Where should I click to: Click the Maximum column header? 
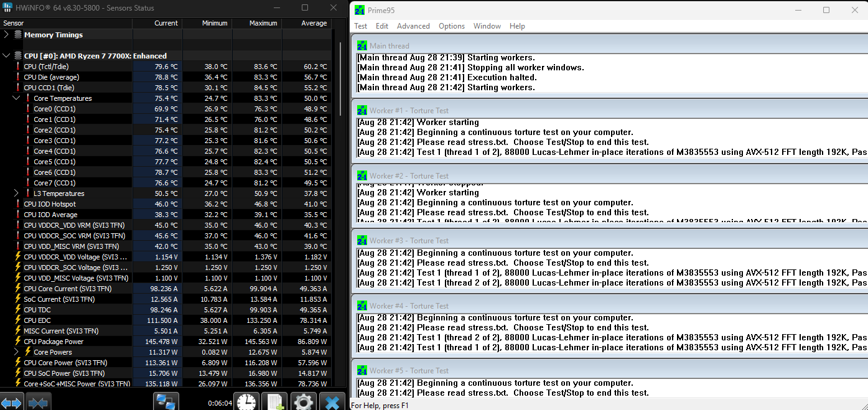pyautogui.click(x=257, y=23)
